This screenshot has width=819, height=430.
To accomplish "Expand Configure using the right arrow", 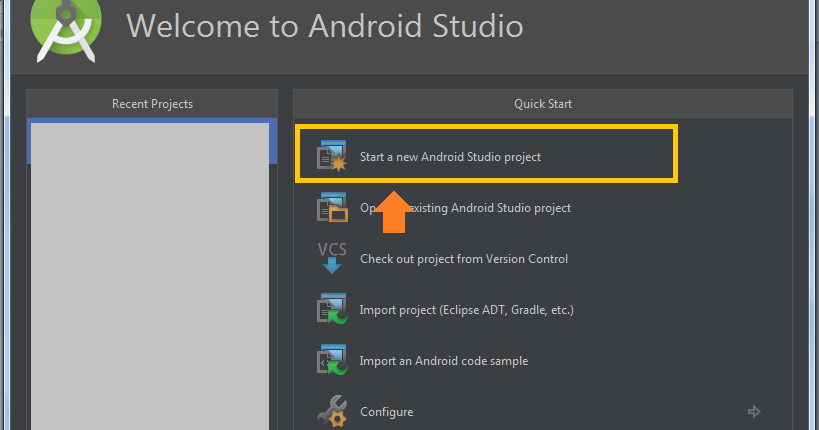I will pos(754,412).
